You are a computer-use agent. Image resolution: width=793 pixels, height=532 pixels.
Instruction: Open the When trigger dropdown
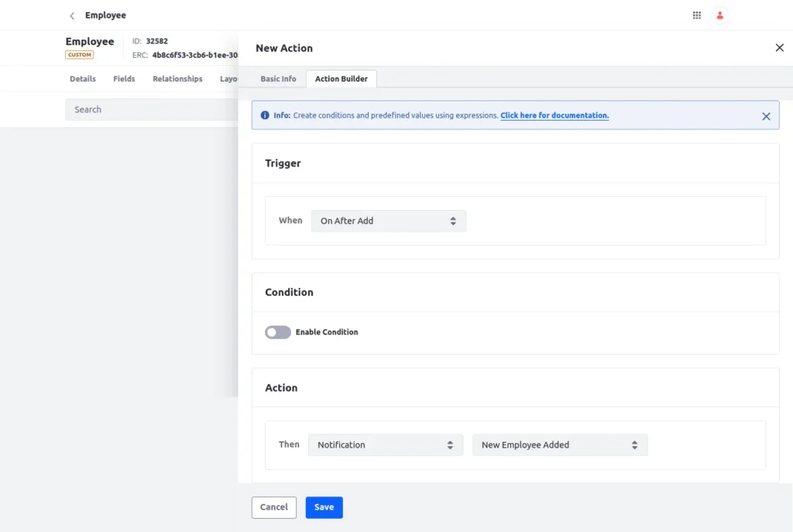tap(389, 221)
